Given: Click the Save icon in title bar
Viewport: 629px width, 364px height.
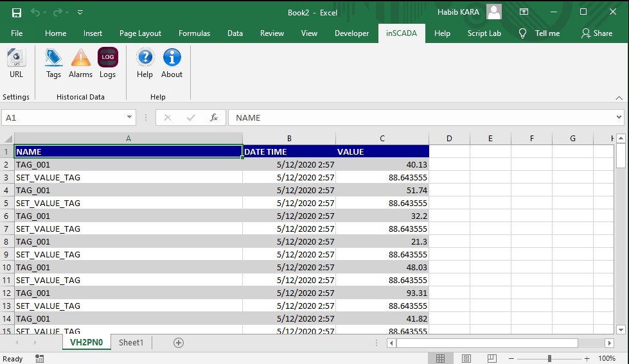Looking at the screenshot, I should coord(17,12).
